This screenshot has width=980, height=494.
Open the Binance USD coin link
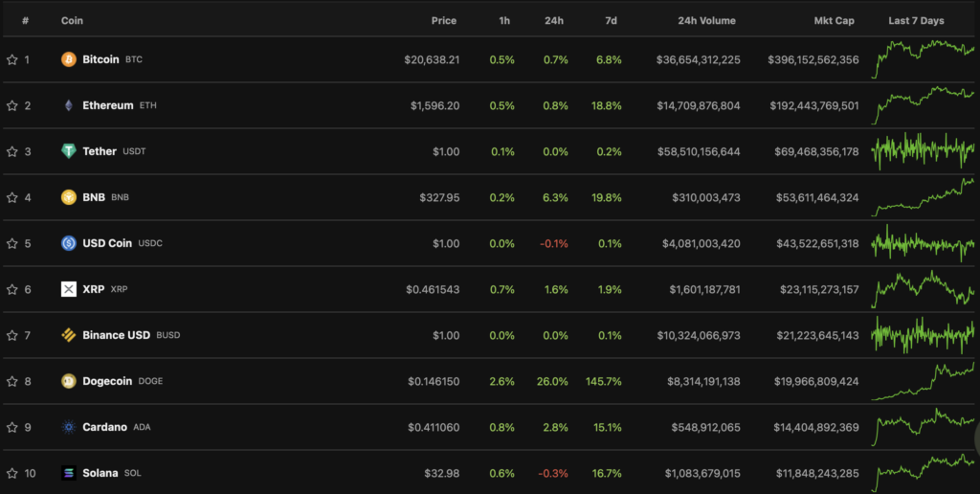[116, 335]
